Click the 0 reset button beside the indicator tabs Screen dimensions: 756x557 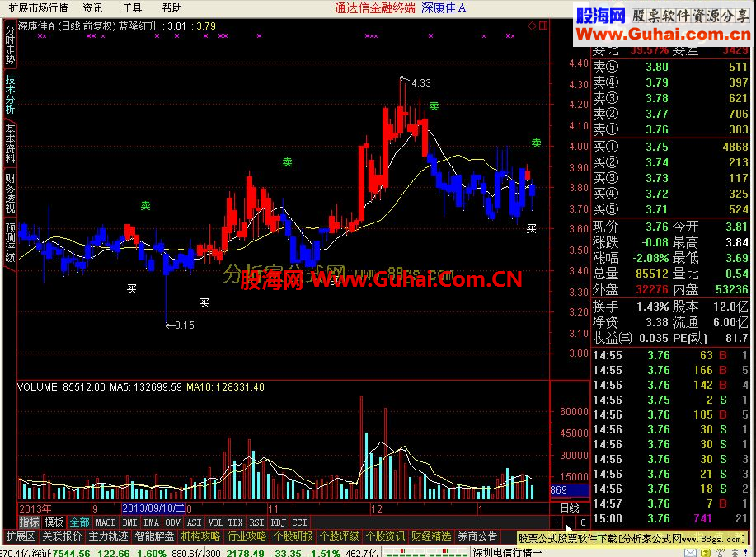point(583,522)
